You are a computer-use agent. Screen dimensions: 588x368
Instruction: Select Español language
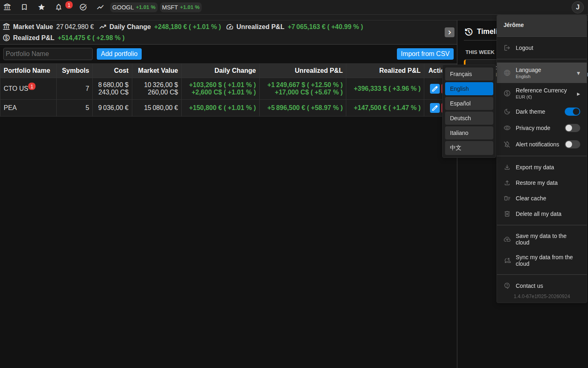469,103
